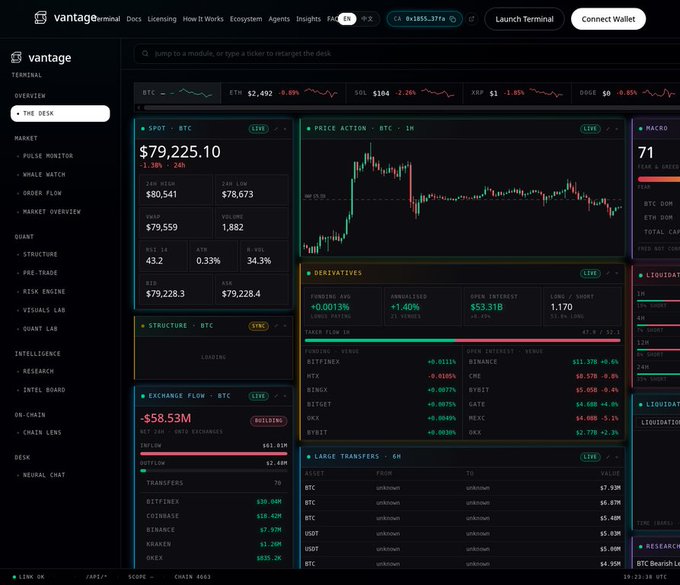Click the Connect Wallet button
Screen dimensions: 680x585
tap(608, 19)
